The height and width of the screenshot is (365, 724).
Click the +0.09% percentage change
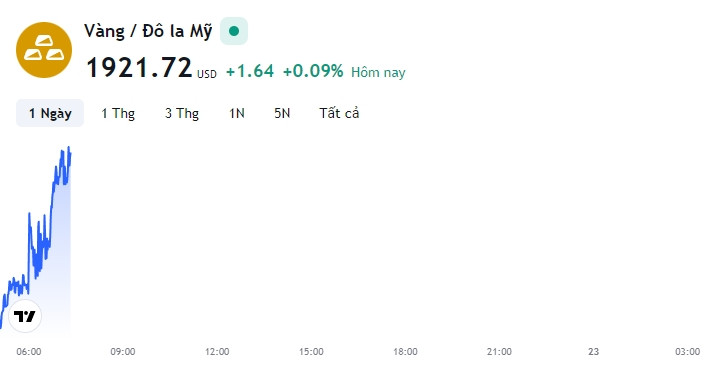[x=313, y=71]
